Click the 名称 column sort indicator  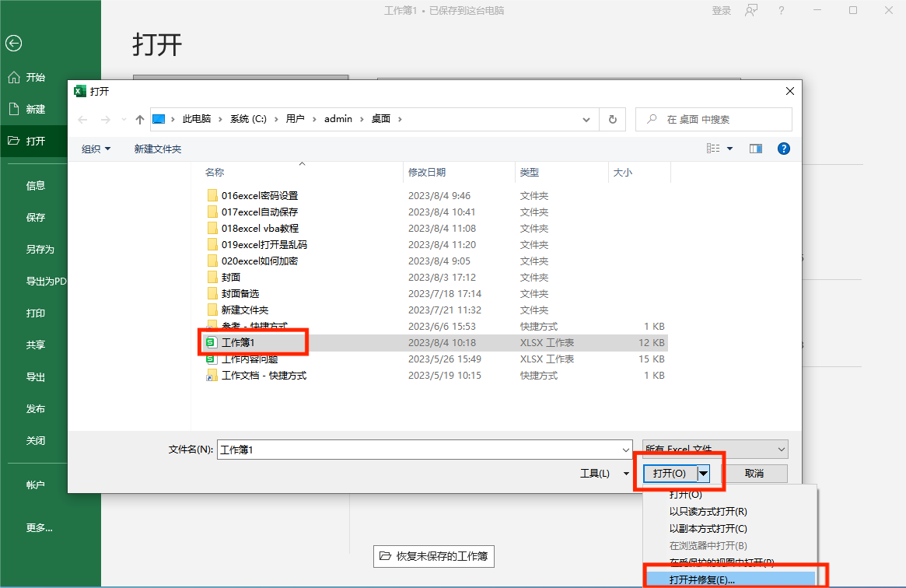pyautogui.click(x=303, y=164)
